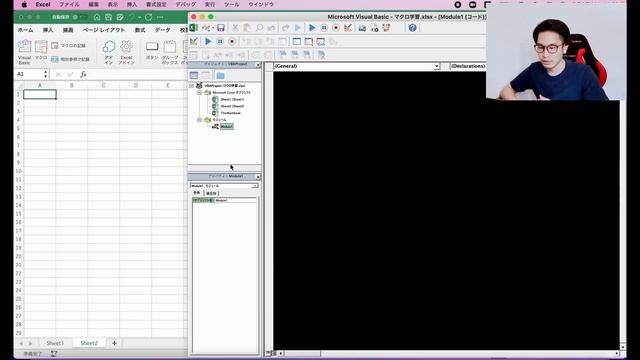Select ThisWorkbook in project tree
640x360 pixels.
pos(231,113)
